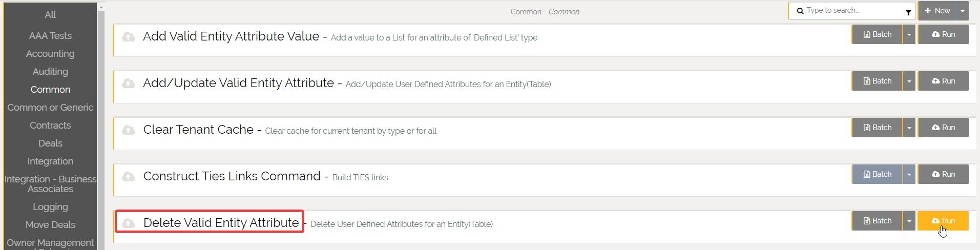Click cloud icon beside Delete Valid Entity Attribute
This screenshot has width=980, height=250.
tap(129, 223)
